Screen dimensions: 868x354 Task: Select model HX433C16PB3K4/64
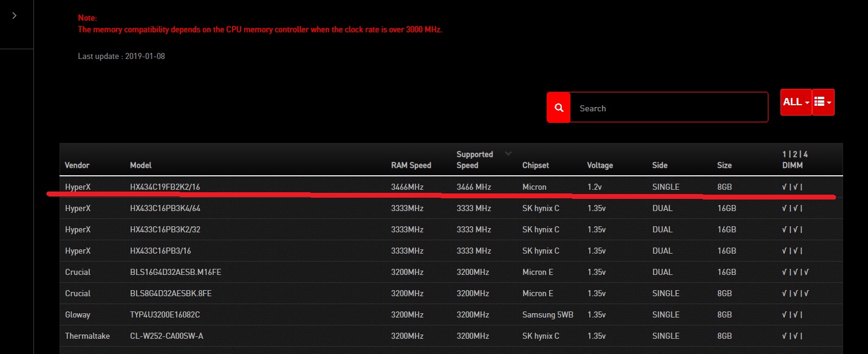tap(165, 208)
